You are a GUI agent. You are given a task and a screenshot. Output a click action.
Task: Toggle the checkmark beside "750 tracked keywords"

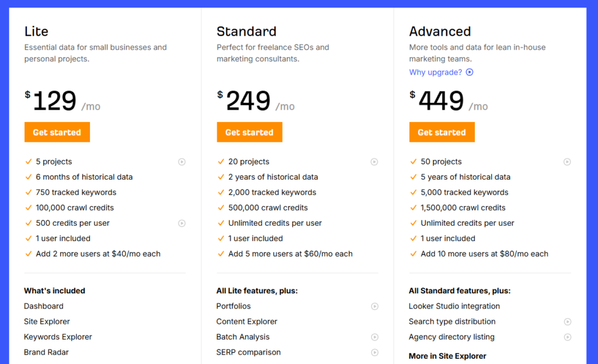click(28, 192)
